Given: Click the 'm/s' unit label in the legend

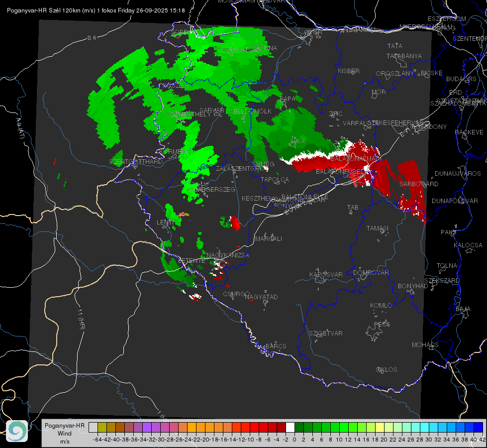Looking at the screenshot, I should coord(65,442).
